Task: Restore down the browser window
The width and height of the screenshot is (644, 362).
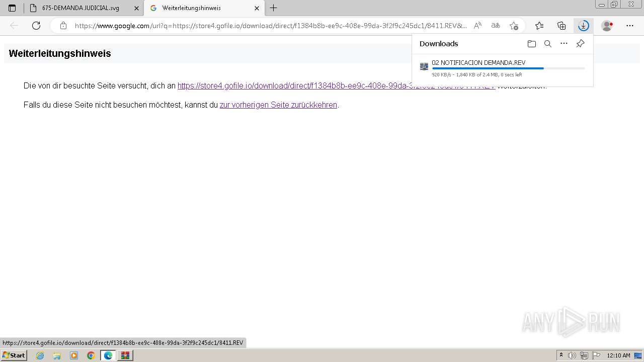Action: (x=614, y=4)
